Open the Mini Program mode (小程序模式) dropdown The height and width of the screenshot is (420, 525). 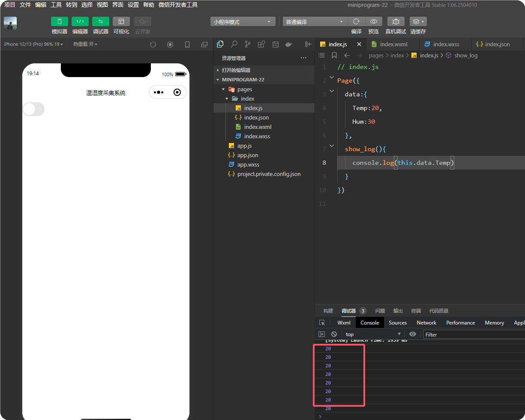coord(243,22)
